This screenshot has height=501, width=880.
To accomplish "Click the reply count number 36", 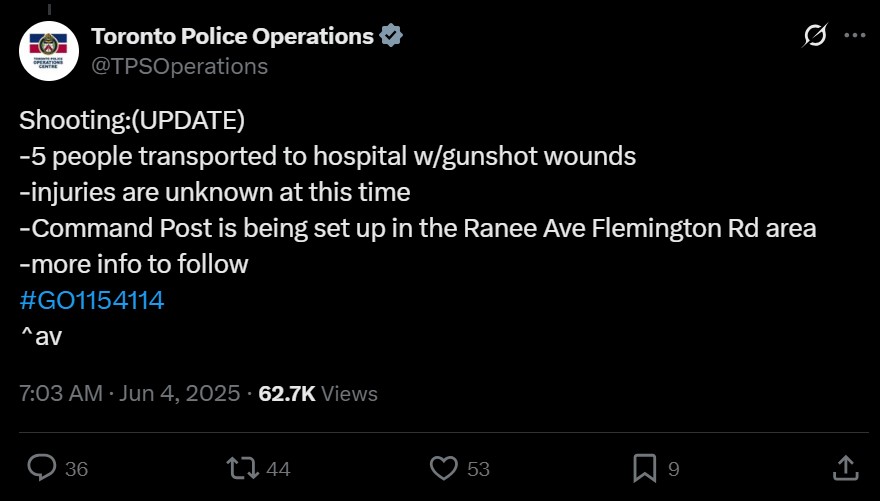I will point(76,468).
